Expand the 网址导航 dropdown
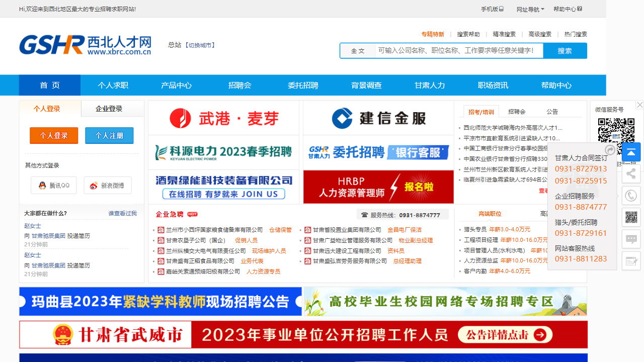Image resolution: width=644 pixels, height=362 pixels. coord(530,9)
